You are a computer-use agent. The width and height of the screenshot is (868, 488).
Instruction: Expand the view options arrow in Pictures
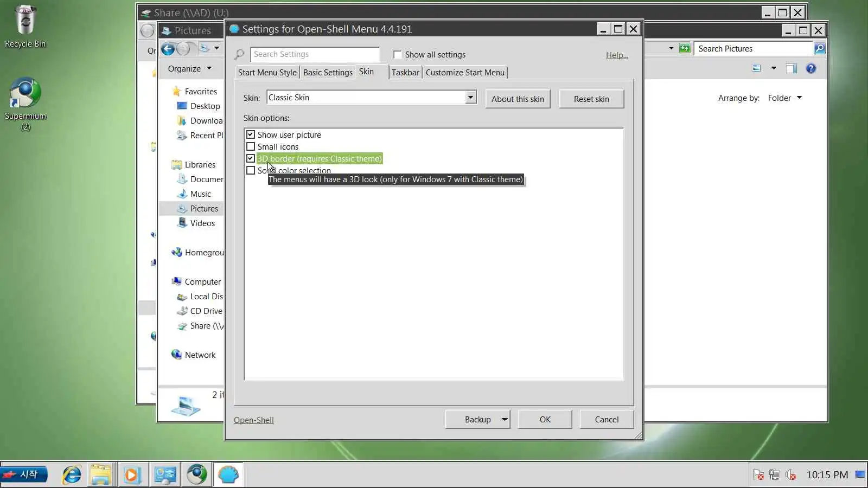[x=774, y=68]
